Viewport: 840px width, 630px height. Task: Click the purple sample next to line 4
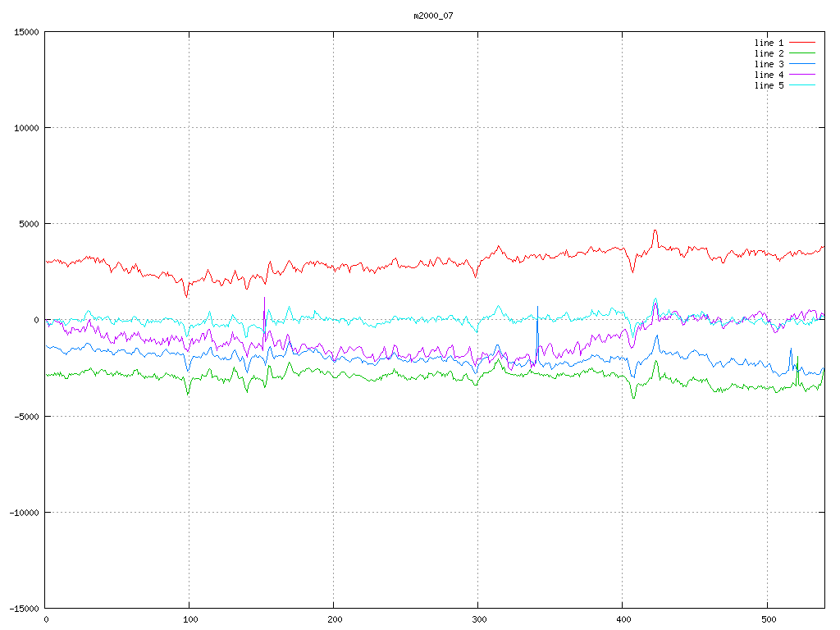click(802, 75)
